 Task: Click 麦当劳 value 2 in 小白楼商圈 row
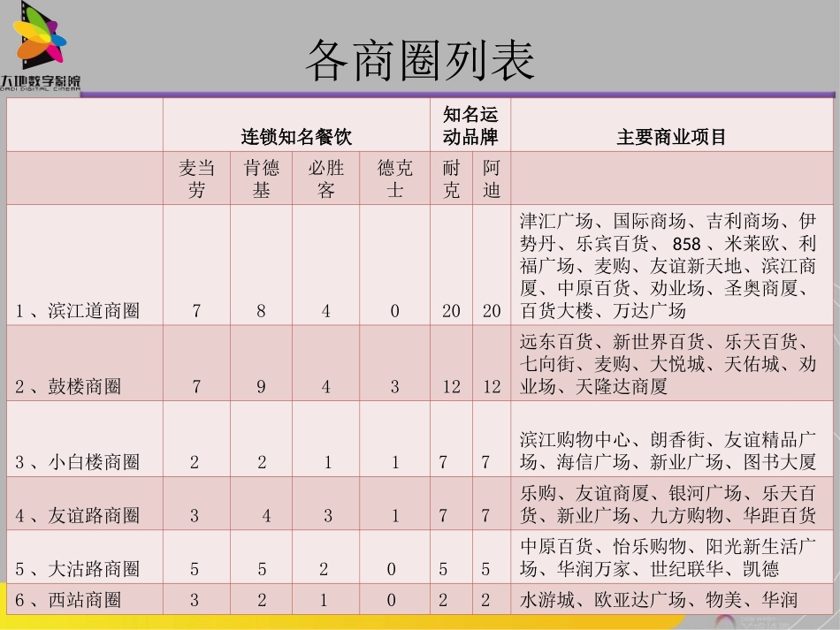(x=195, y=462)
